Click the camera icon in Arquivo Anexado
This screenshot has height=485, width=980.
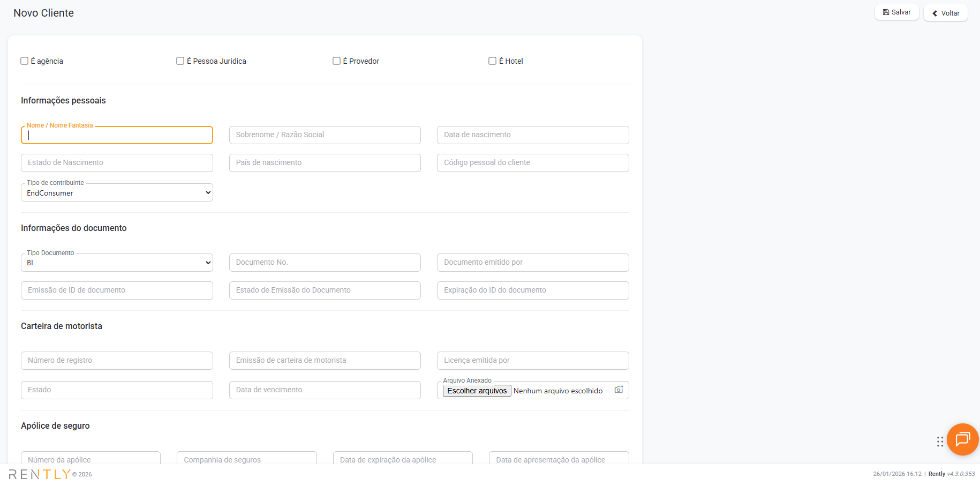click(x=619, y=390)
